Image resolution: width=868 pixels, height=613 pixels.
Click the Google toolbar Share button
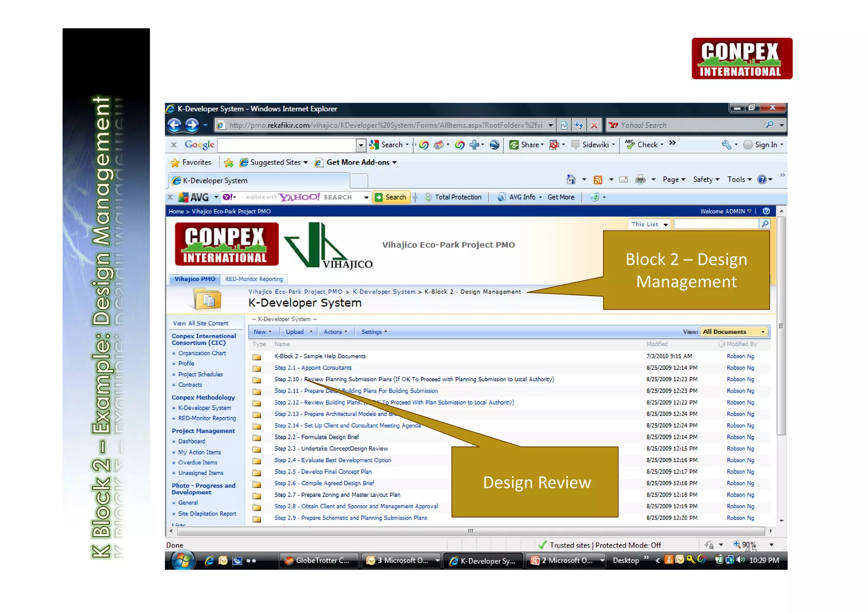(x=527, y=145)
